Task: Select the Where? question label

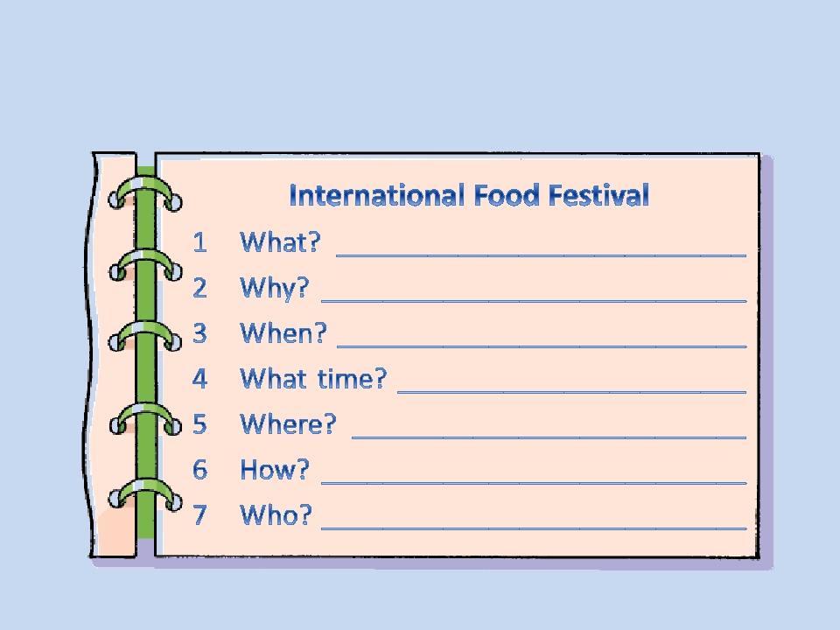Action: [288, 424]
